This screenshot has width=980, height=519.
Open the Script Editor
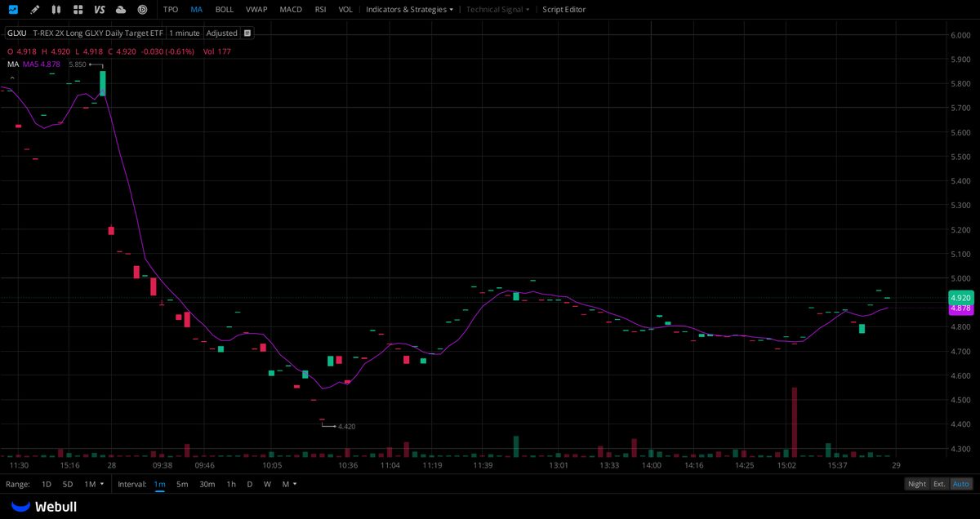click(564, 10)
